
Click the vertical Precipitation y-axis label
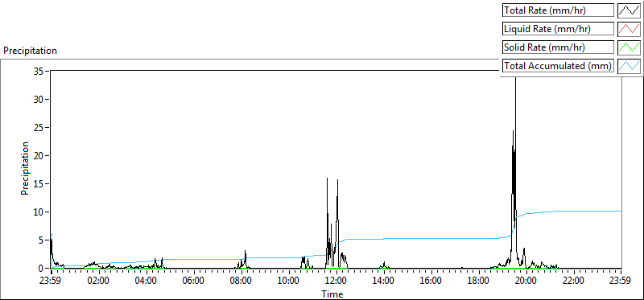[x=25, y=168]
